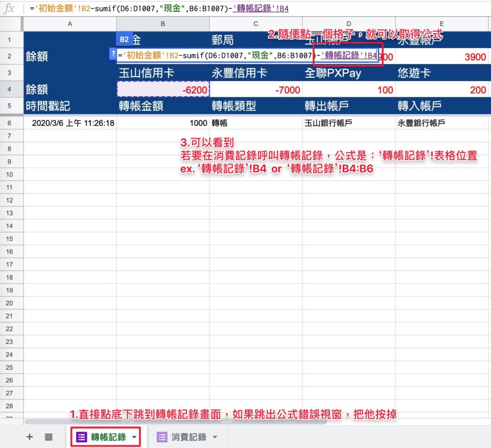Select row 4 header
The width and height of the screenshot is (491, 448).
point(10,90)
